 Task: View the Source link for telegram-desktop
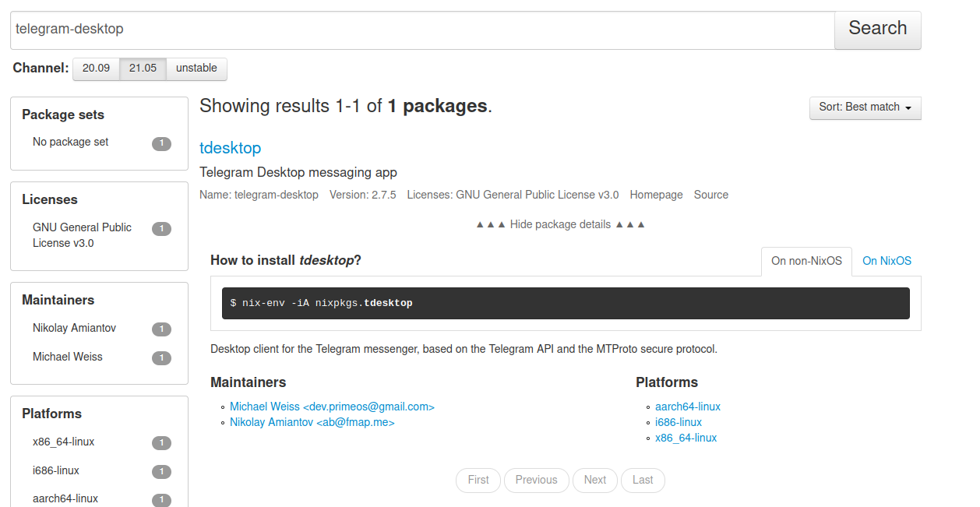710,194
